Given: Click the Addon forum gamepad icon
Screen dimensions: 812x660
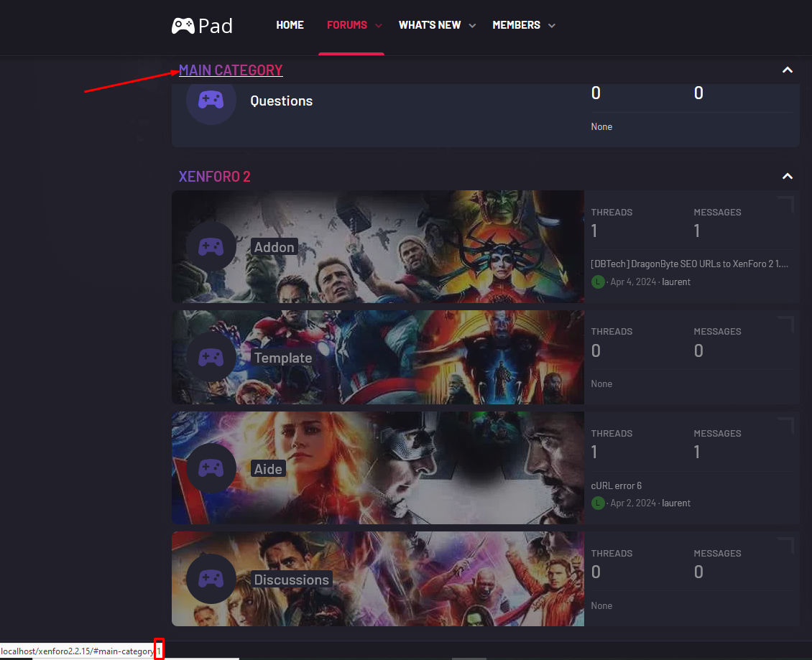Looking at the screenshot, I should pos(211,247).
